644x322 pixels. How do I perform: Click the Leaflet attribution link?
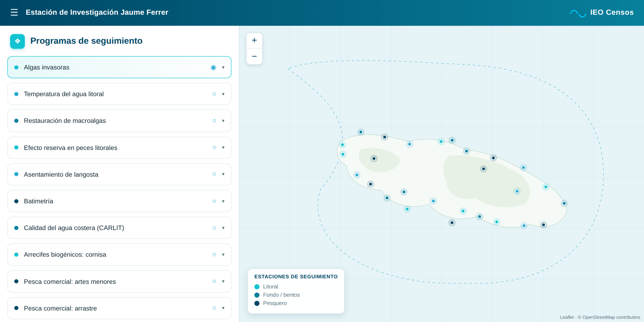pos(567,317)
